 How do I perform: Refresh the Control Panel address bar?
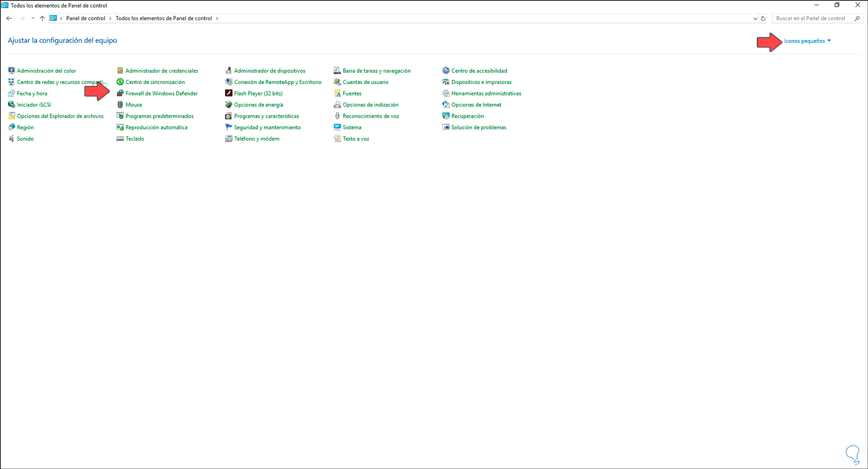tap(764, 19)
